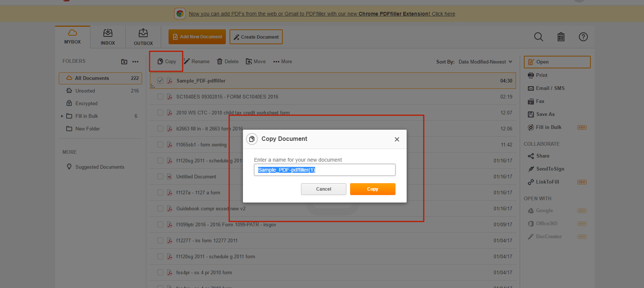Open the search magnifier icon
Viewport: 644px width, 288px height.
tap(538, 37)
